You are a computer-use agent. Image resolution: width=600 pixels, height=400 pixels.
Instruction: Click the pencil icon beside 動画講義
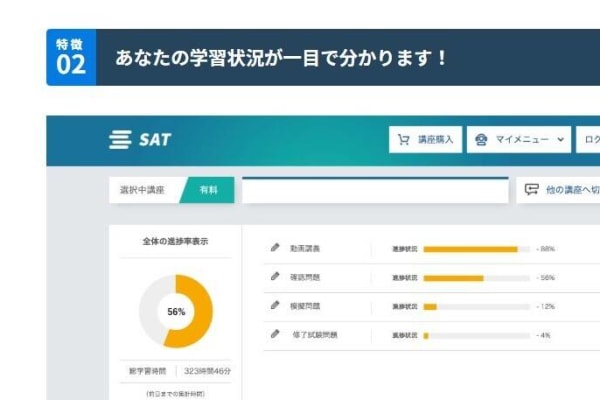point(275,248)
